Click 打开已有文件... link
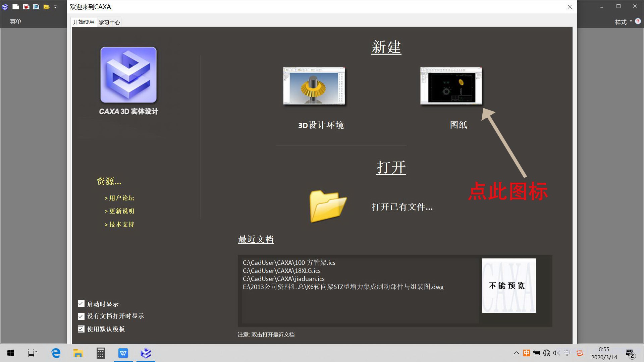The width and height of the screenshot is (644, 362). tap(402, 207)
